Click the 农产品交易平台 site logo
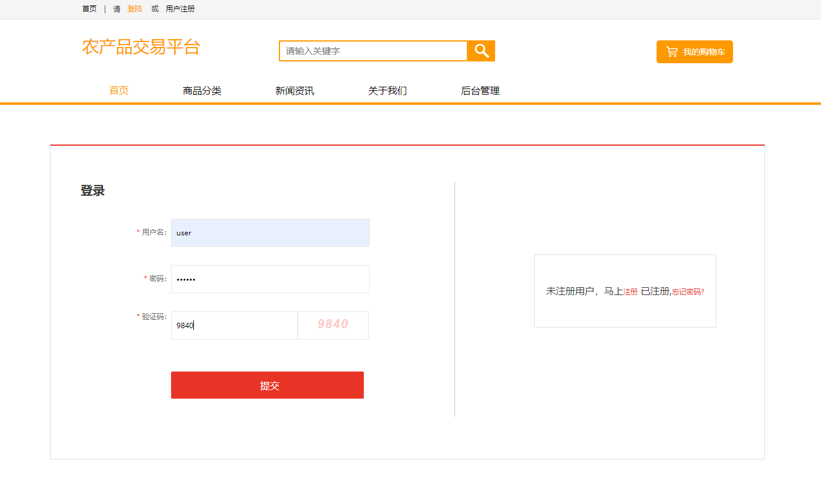The image size is (821, 504). click(x=141, y=48)
